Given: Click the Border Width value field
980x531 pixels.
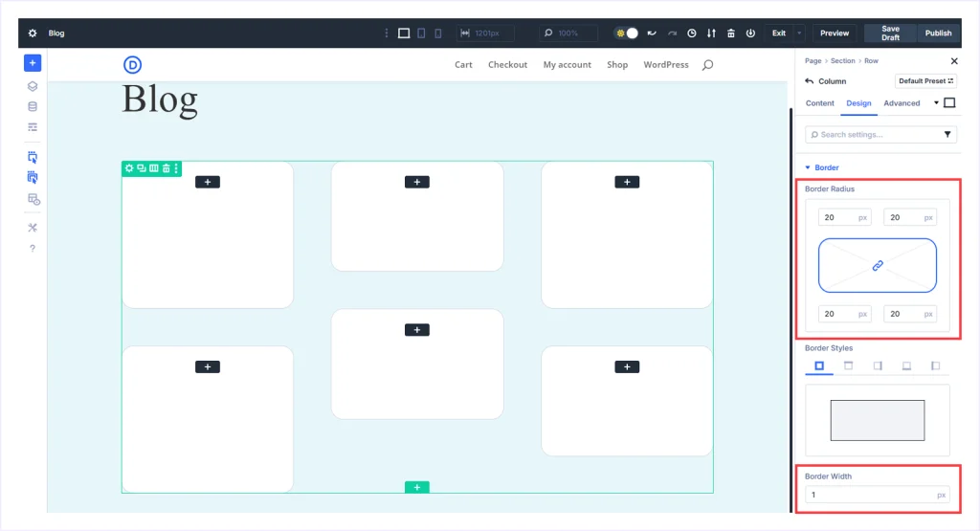Looking at the screenshot, I should pos(877,495).
